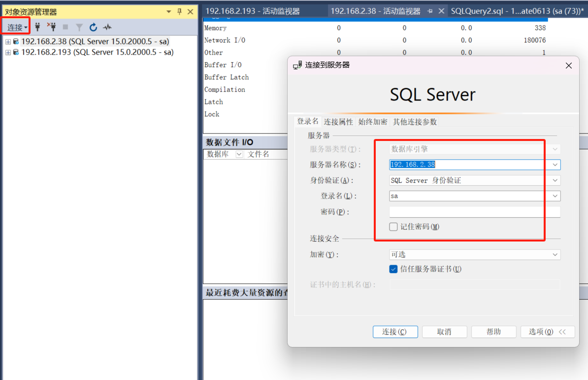Refresh the Object Explorer tree

tap(94, 27)
